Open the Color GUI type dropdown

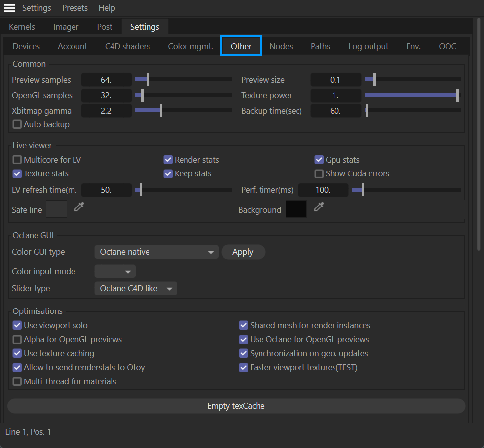point(156,252)
